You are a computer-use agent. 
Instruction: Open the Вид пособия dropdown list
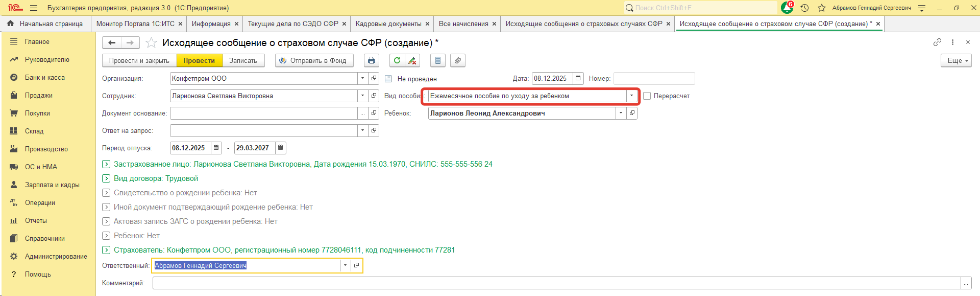(x=631, y=96)
